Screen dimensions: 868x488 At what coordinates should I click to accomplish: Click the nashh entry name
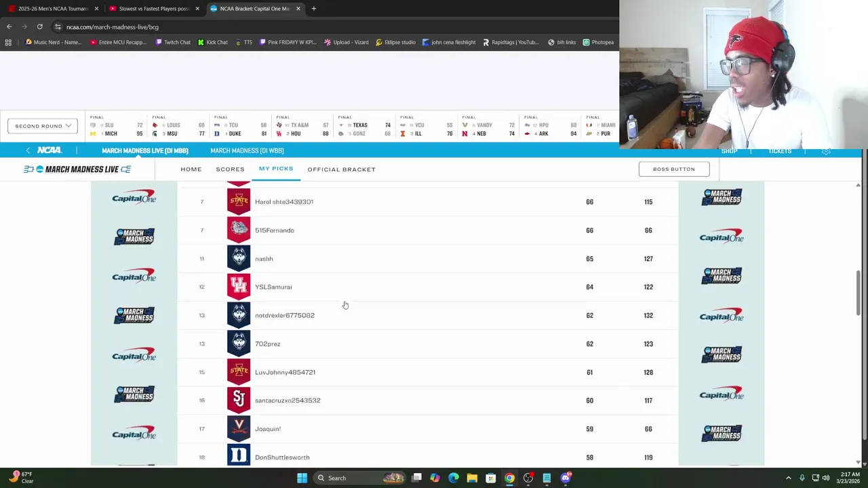pos(264,259)
